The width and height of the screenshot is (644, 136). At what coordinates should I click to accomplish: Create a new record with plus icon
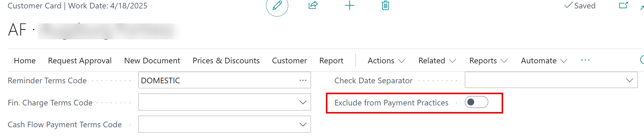tap(350, 5)
